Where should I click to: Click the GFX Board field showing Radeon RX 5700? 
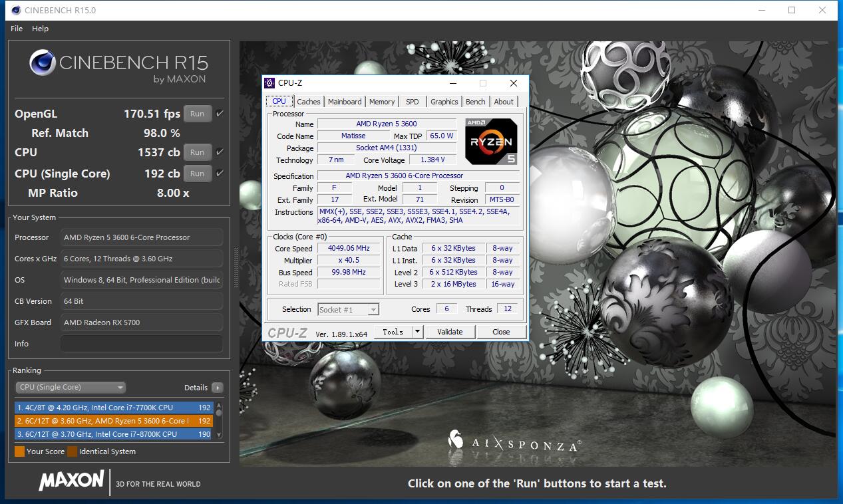pos(141,322)
